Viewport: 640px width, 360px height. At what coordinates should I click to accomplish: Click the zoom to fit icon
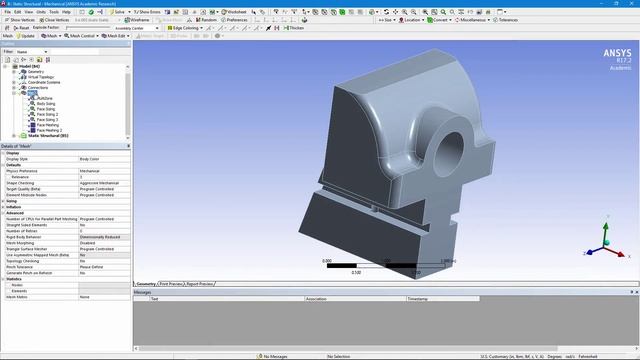pos(434,12)
